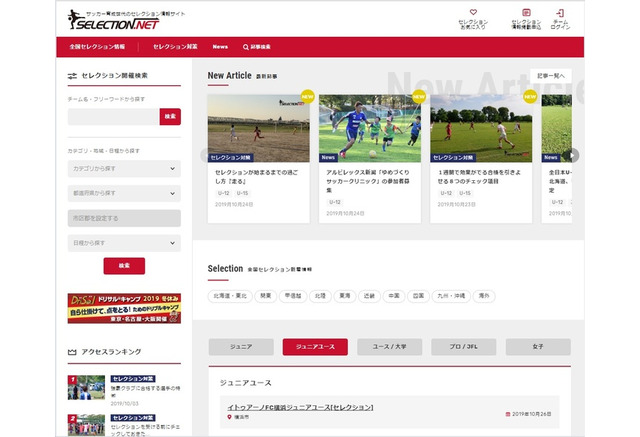Open the selection info posting icon
Screen dimensions: 640x437
[x=526, y=13]
